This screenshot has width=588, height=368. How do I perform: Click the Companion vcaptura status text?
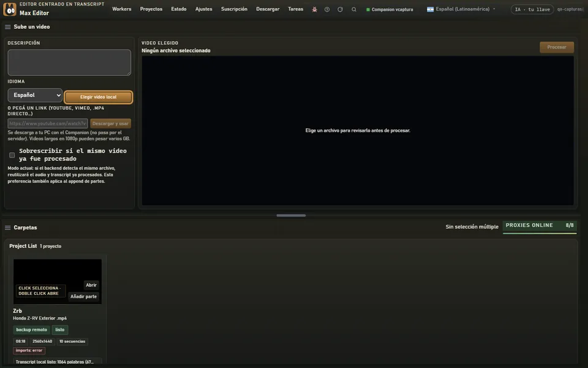(392, 9)
